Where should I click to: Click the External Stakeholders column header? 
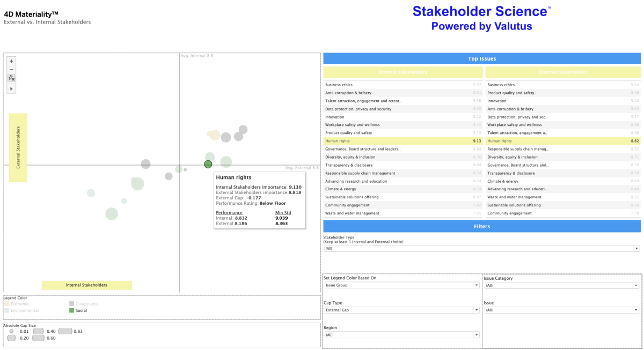(563, 72)
